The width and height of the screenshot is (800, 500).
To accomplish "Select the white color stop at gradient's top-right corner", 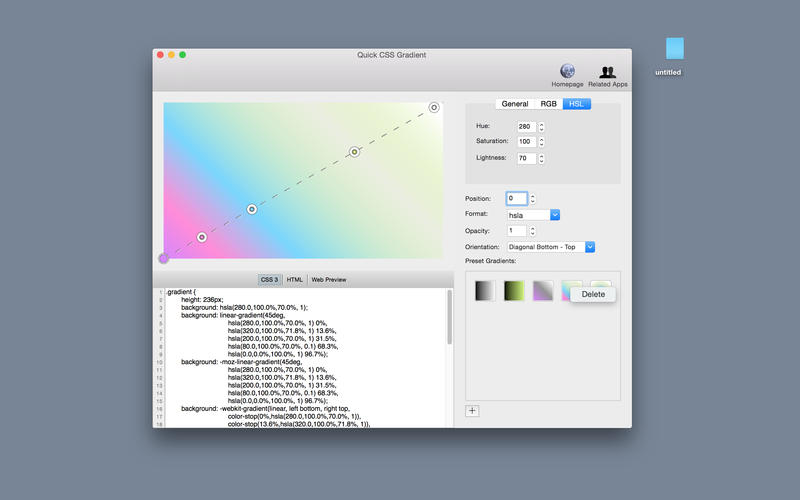I will pos(434,107).
